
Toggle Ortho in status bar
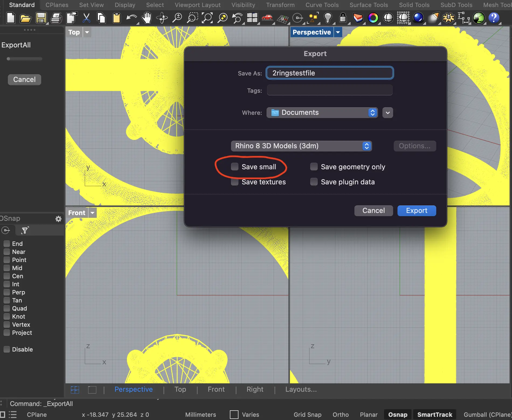(341, 415)
